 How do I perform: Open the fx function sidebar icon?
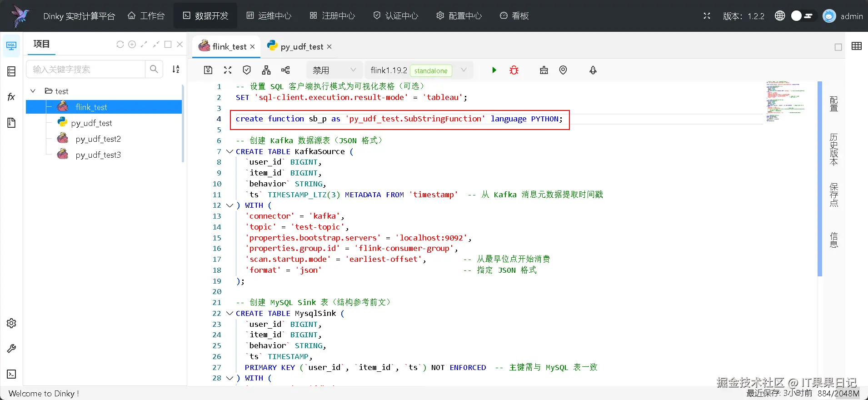tap(11, 97)
